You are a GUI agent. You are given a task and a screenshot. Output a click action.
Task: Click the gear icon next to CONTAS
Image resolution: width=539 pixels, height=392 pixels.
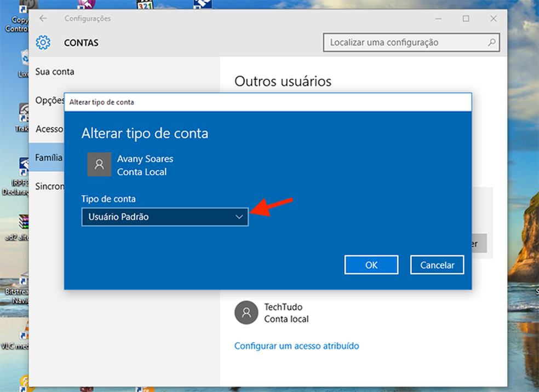pyautogui.click(x=43, y=43)
